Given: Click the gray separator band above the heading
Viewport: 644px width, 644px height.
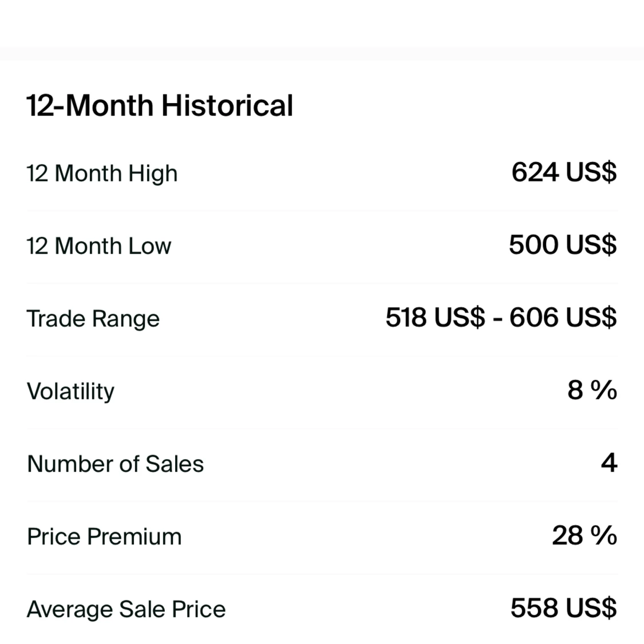Looking at the screenshot, I should point(322,54).
